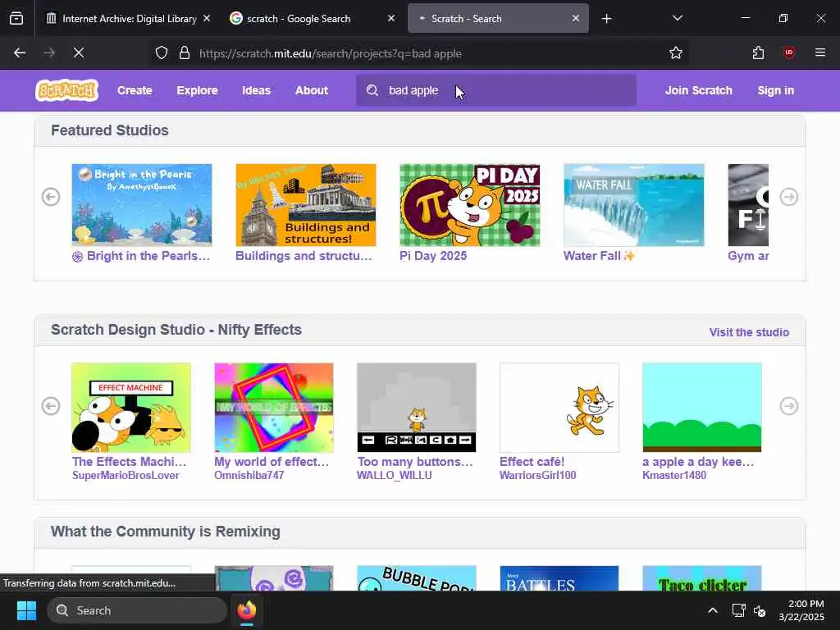Visit the studio link
This screenshot has height=630, width=840.
(x=749, y=332)
